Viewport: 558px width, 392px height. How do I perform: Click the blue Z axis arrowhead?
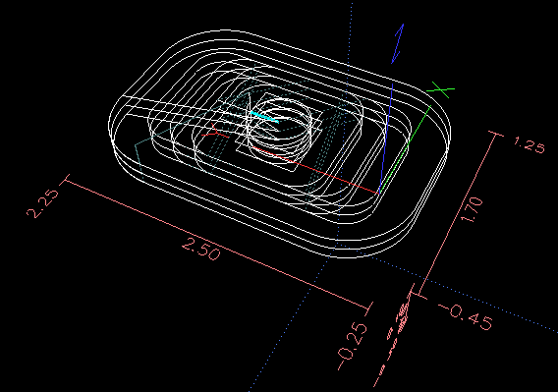[398, 44]
